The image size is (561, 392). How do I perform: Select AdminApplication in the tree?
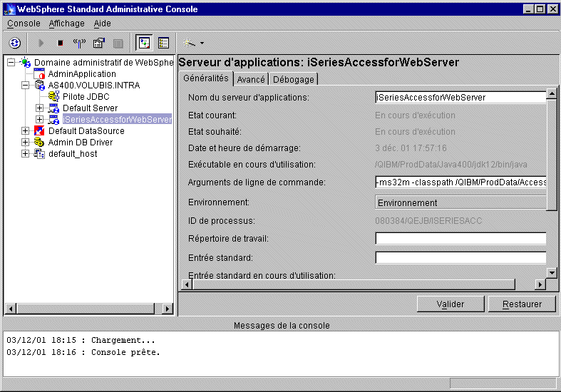click(82, 74)
